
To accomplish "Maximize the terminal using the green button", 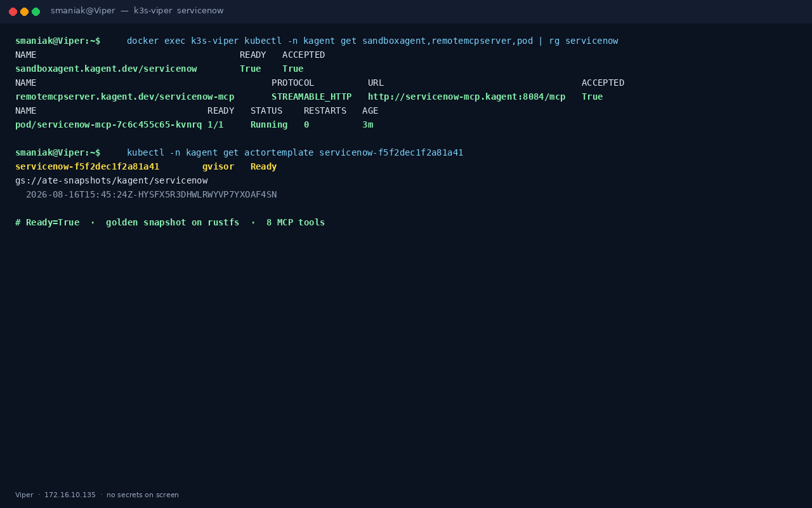I will click(x=36, y=11).
